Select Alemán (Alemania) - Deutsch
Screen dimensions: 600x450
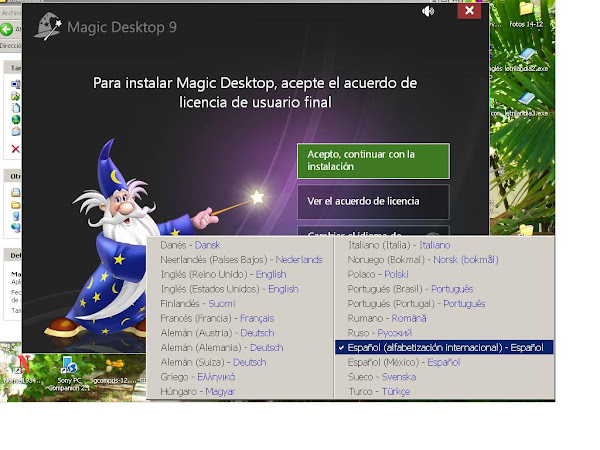222,347
